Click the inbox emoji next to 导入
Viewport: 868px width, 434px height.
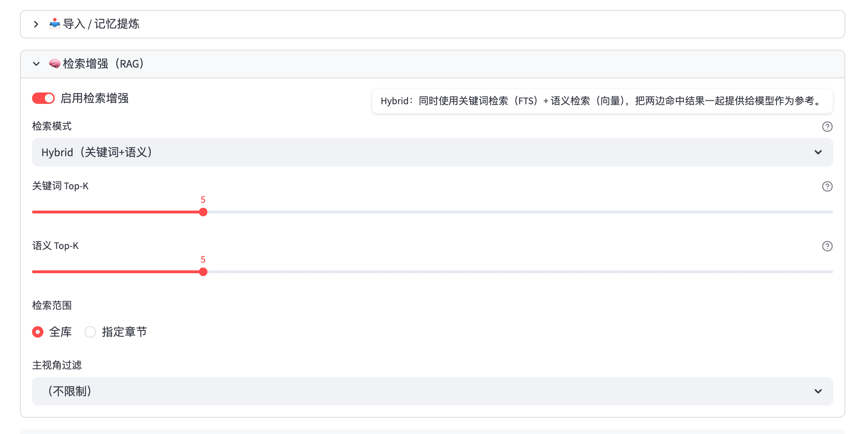pyautogui.click(x=54, y=23)
